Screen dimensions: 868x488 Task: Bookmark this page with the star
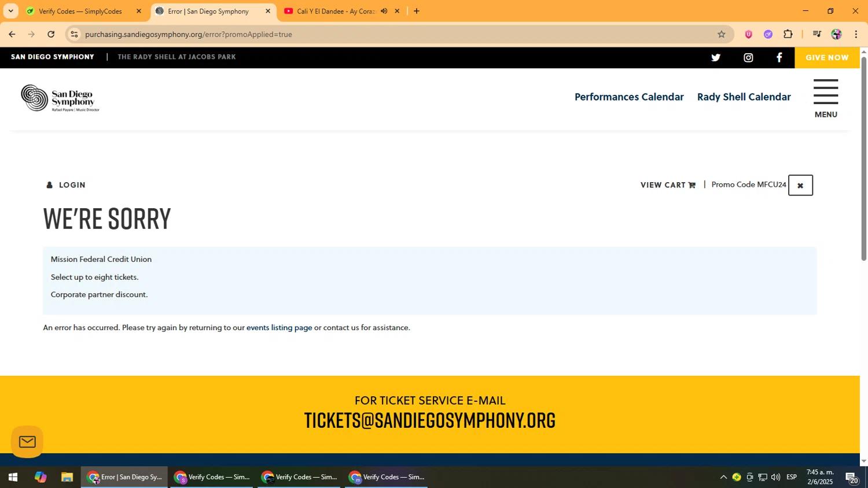(x=721, y=34)
